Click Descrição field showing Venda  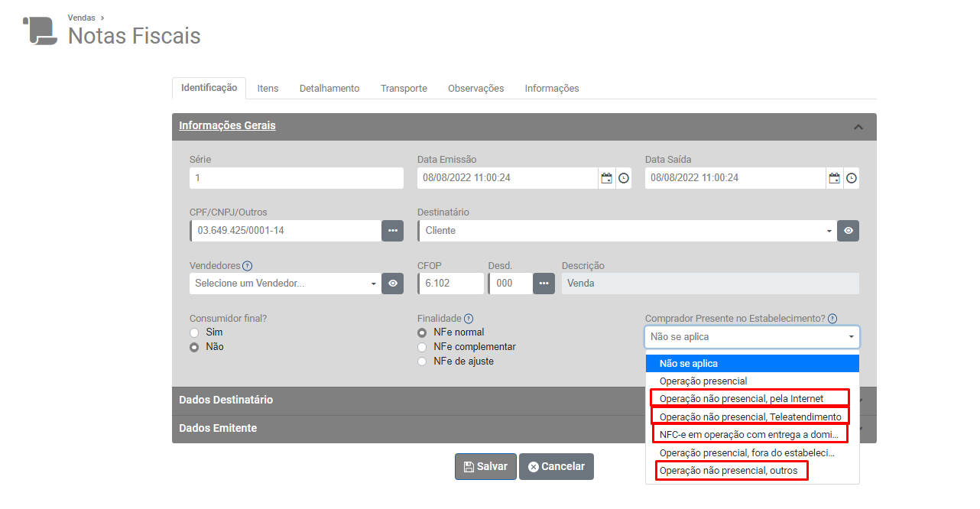(710, 283)
